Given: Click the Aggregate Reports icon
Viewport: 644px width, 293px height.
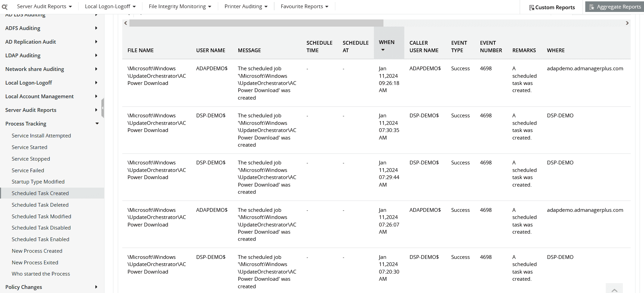Looking at the screenshot, I should [x=592, y=7].
